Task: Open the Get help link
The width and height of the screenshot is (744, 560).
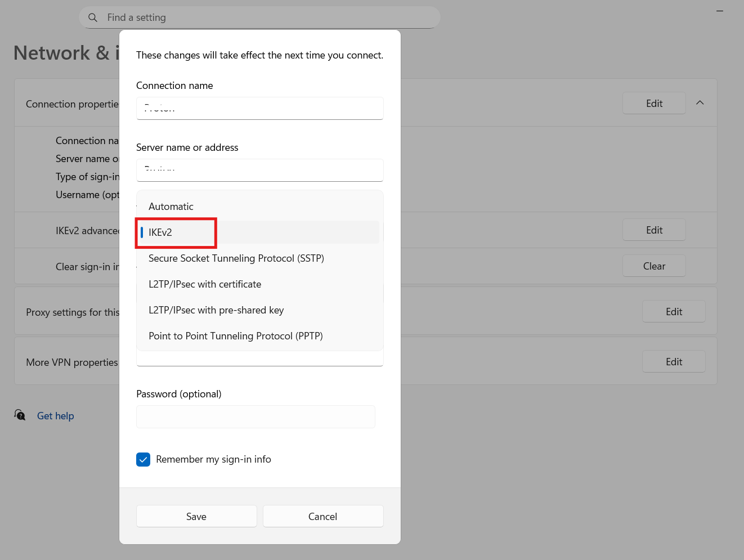Action: tap(55, 415)
